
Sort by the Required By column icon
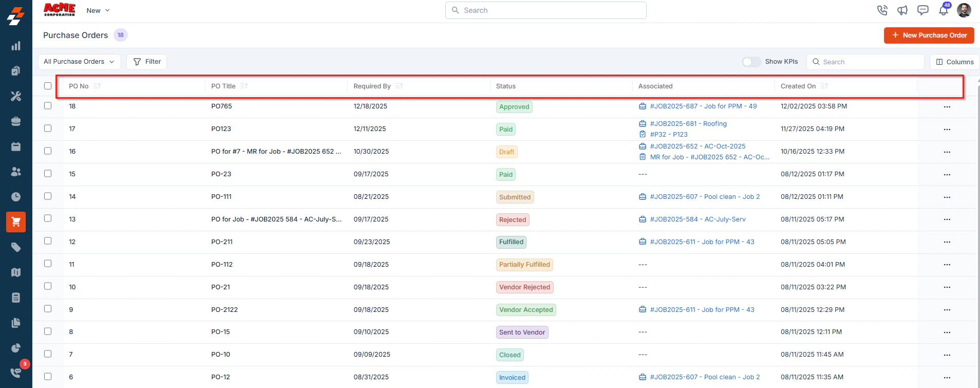pos(399,86)
